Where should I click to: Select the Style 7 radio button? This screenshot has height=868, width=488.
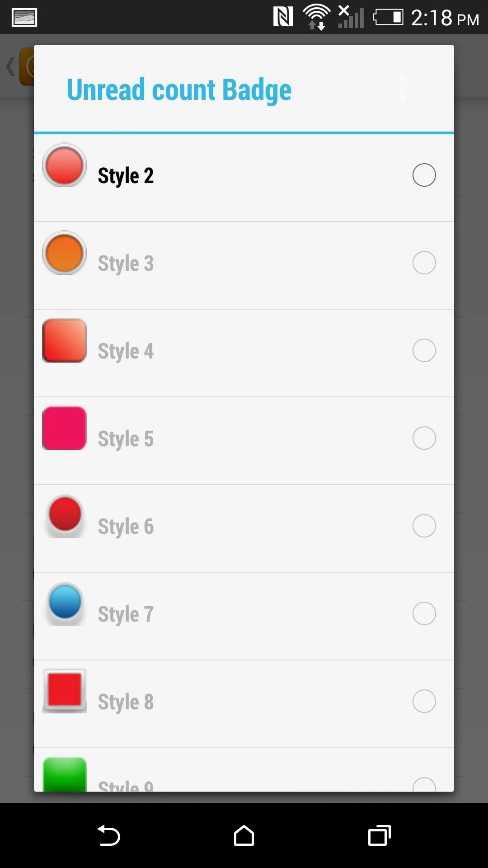pyautogui.click(x=424, y=613)
